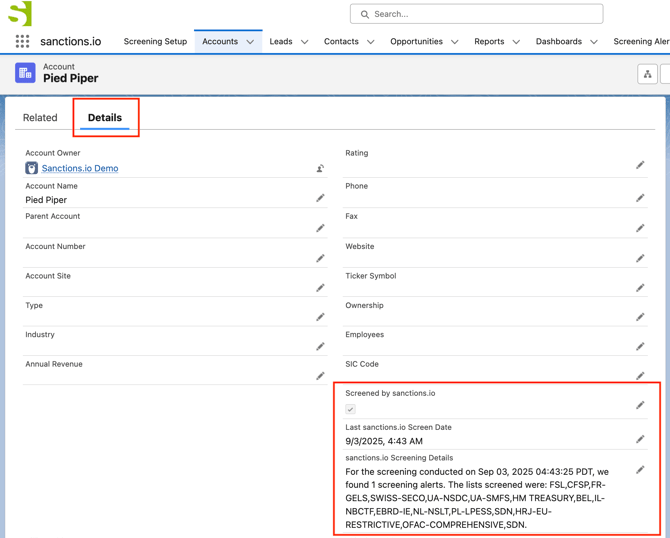Viewport: 670px width, 538px height.
Task: Open the Screening Setup tab
Action: [x=155, y=41]
